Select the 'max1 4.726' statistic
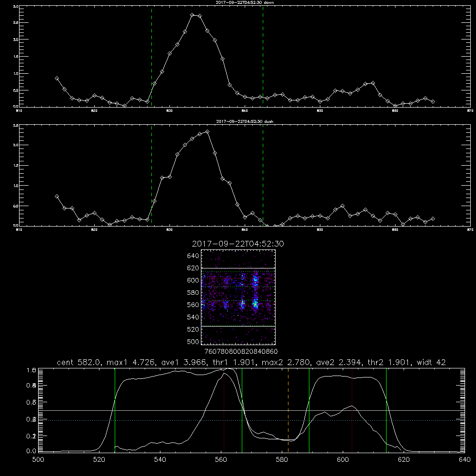Screen dimensions: 476x476 tap(129, 362)
